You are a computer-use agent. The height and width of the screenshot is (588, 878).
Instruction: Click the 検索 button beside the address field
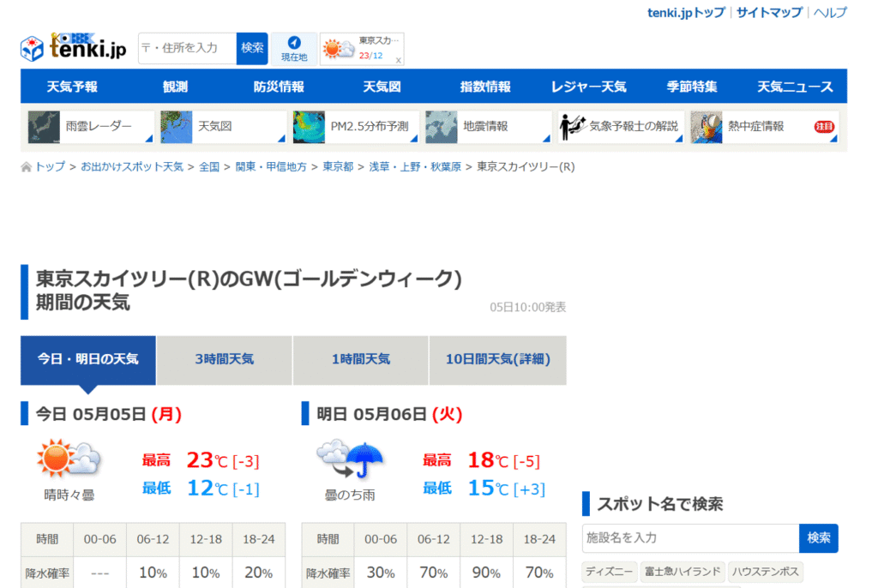click(252, 48)
